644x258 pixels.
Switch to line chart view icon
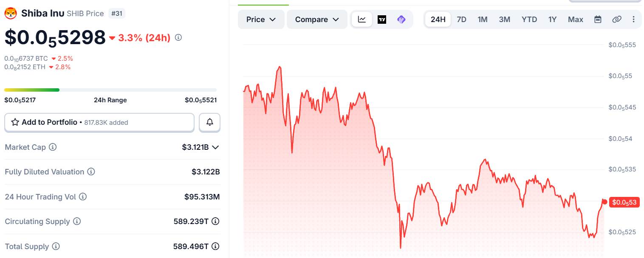362,20
